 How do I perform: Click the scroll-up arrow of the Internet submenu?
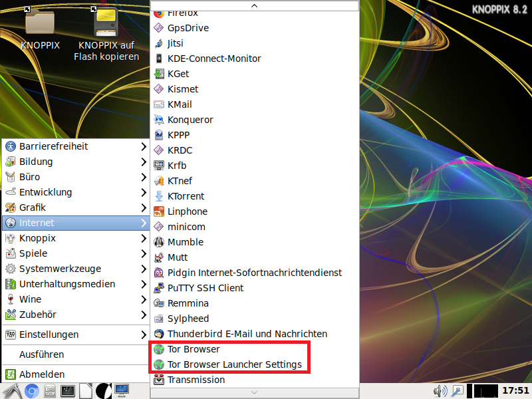pos(255,5)
